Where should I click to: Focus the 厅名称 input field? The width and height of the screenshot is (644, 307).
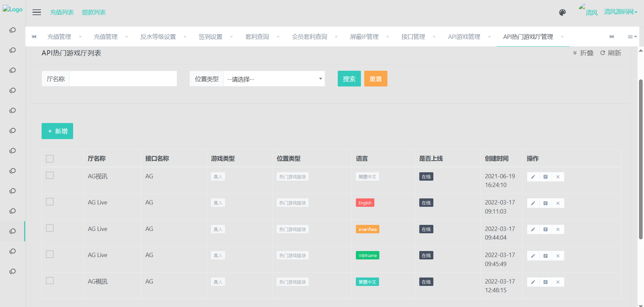pos(123,79)
